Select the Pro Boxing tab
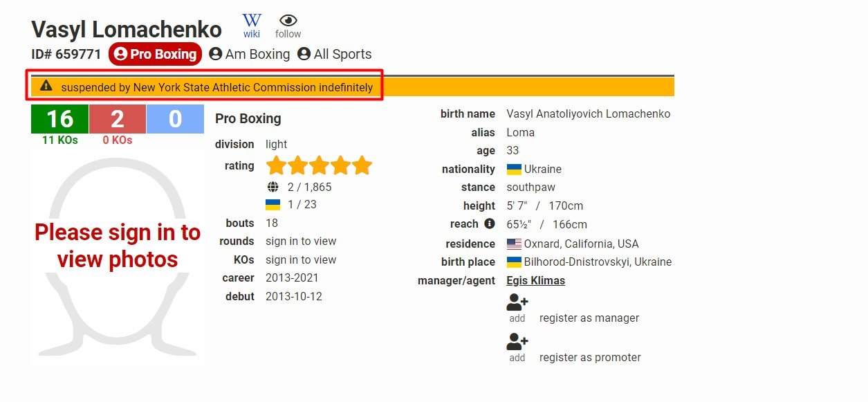The image size is (868, 402). tap(156, 54)
